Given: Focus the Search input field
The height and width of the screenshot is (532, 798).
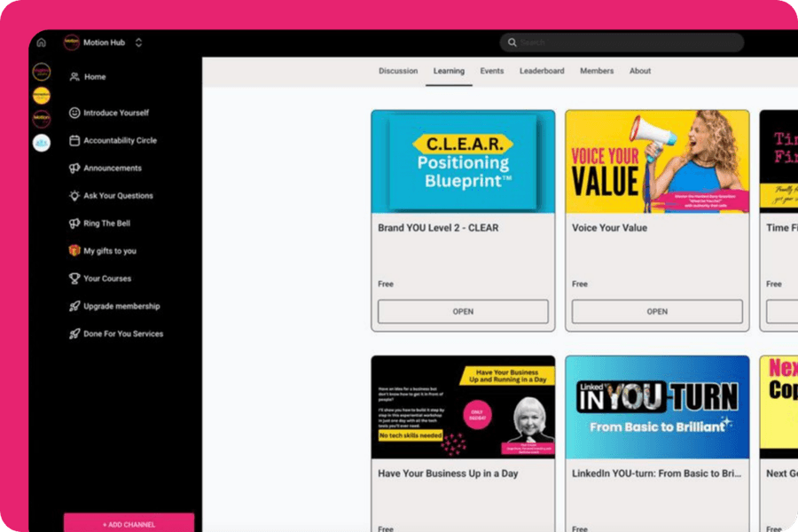Looking at the screenshot, I should point(622,43).
